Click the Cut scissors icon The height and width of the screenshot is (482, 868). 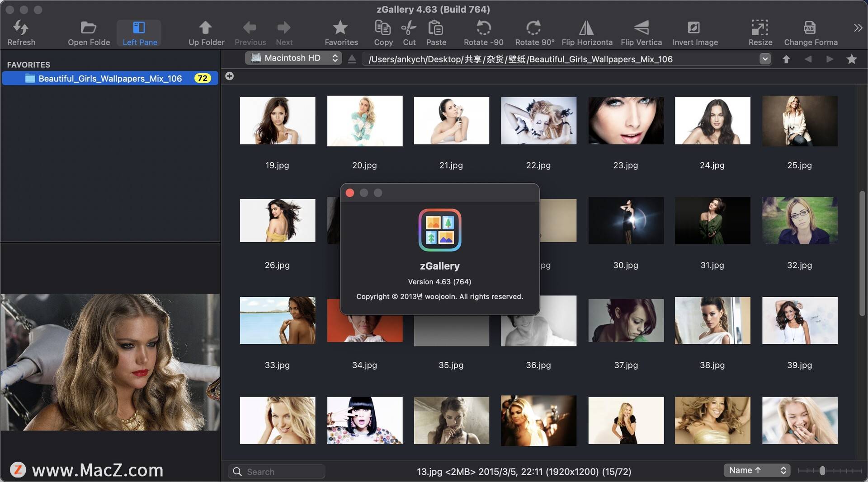[x=409, y=28]
